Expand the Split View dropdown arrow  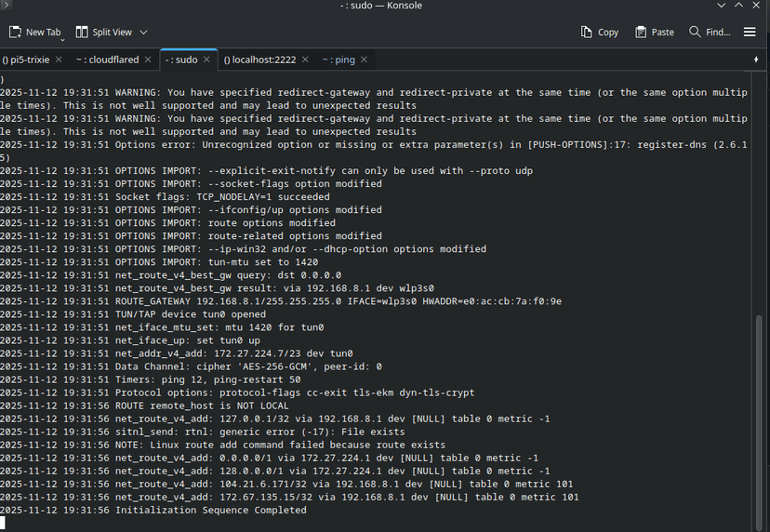tap(143, 32)
